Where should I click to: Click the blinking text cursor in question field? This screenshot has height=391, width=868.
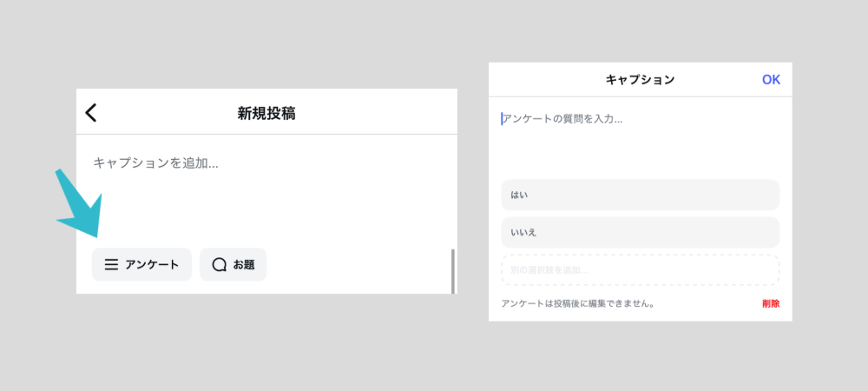[x=502, y=119]
